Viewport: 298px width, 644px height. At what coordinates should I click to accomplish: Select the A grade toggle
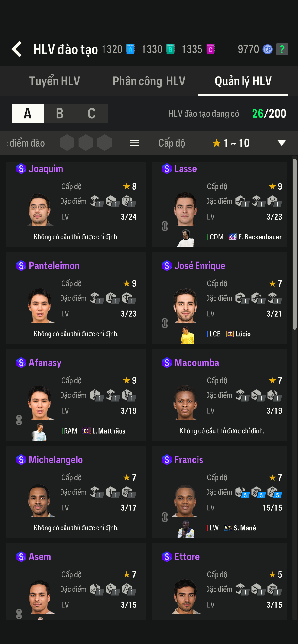click(x=28, y=114)
